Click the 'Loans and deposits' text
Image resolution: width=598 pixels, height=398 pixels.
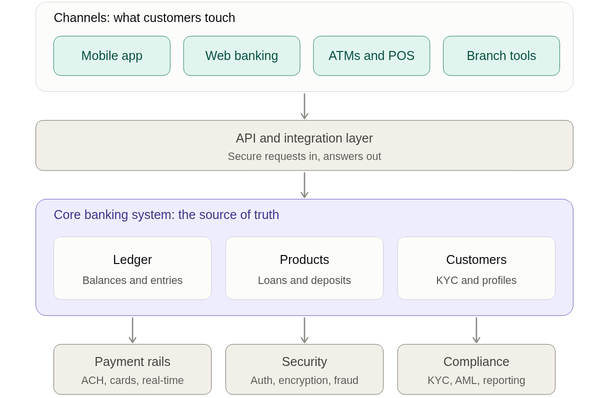[304, 280]
